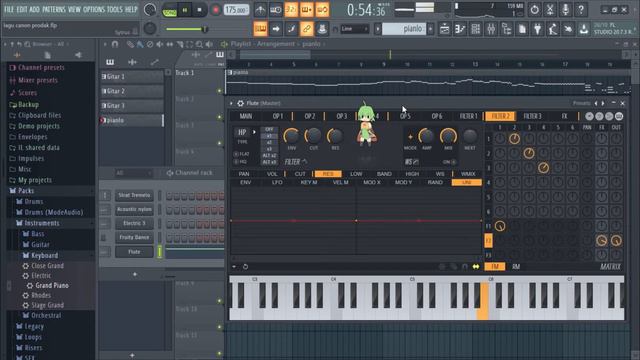This screenshot has height=360, width=640.
Task: Click the Strat Tremolo channel button
Action: [134, 196]
